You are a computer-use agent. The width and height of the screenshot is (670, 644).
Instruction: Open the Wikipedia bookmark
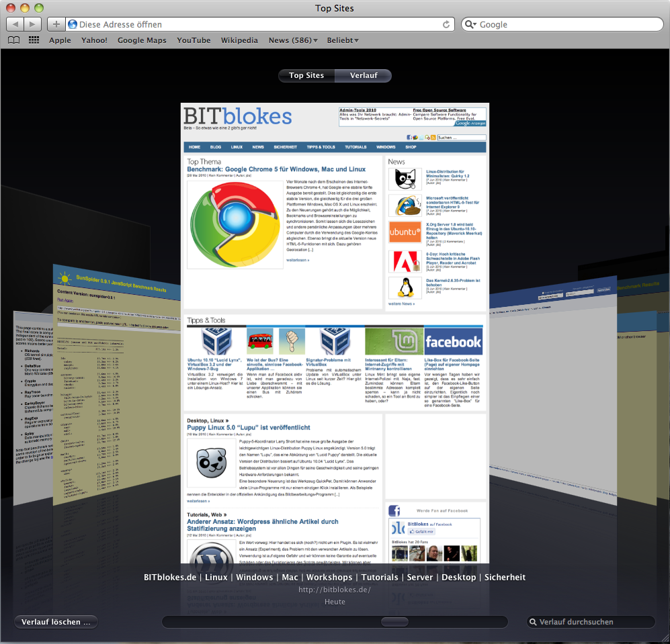pos(239,40)
